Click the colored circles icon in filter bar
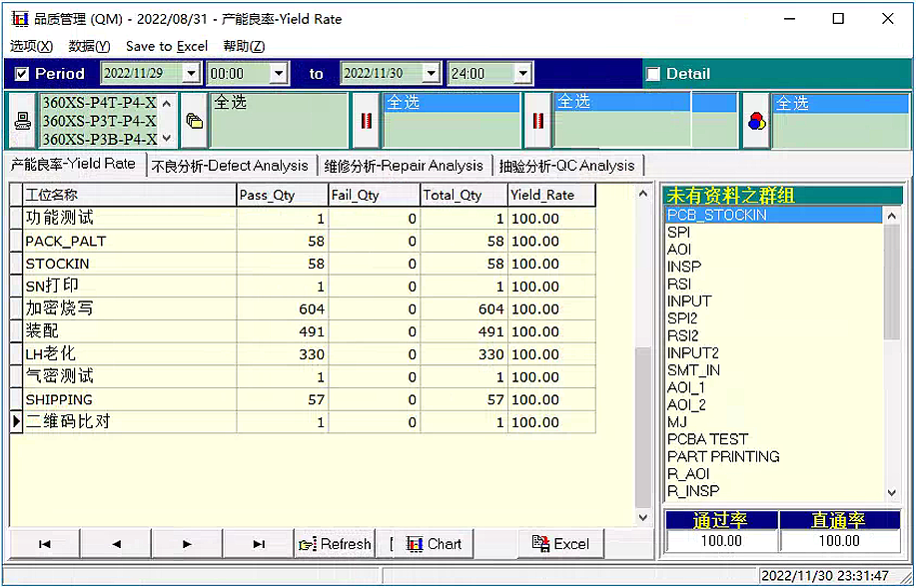 tap(756, 121)
